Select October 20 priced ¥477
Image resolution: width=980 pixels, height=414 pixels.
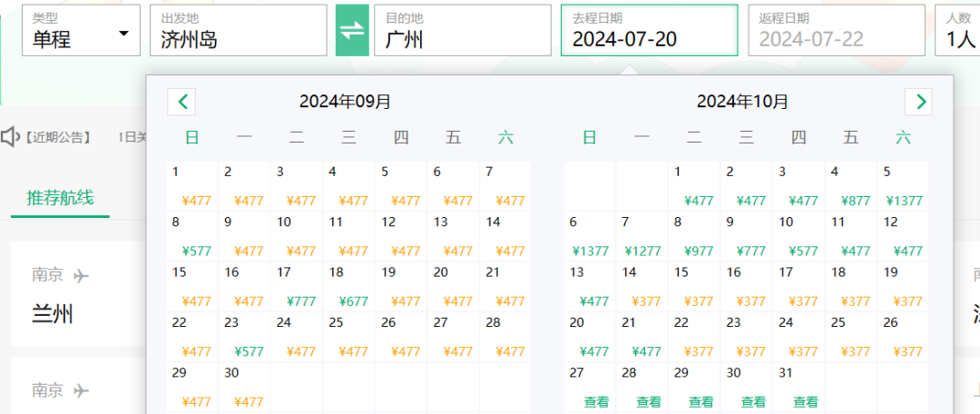click(590, 337)
